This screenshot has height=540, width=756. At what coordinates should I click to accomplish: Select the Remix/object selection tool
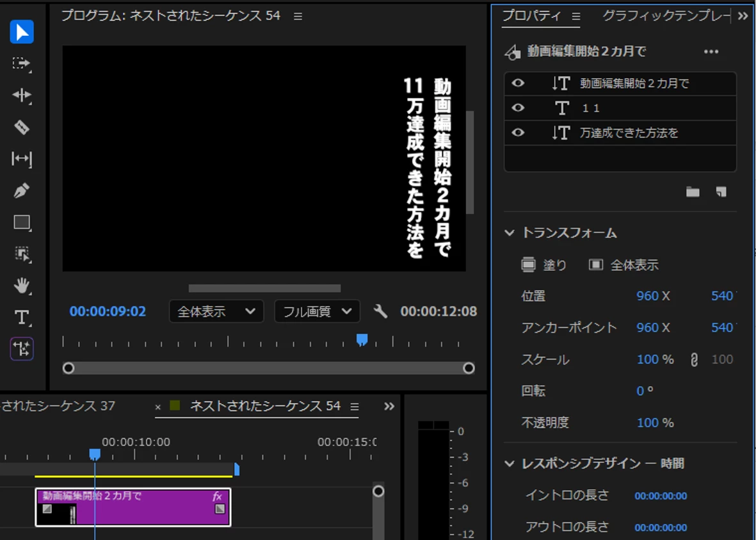point(22,254)
